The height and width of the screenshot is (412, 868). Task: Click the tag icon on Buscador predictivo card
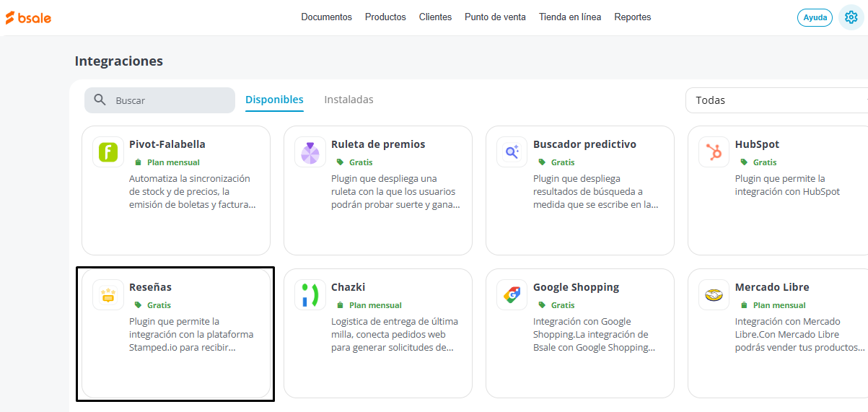pos(542,162)
